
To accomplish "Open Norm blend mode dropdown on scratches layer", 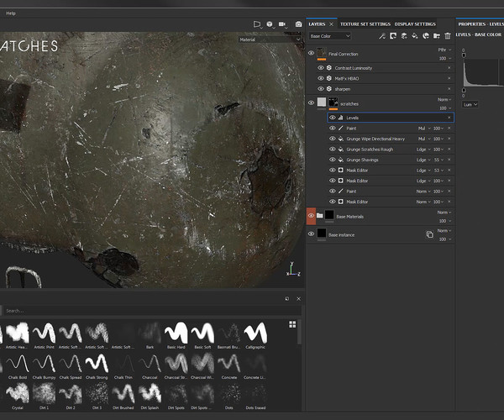I will [x=444, y=100].
